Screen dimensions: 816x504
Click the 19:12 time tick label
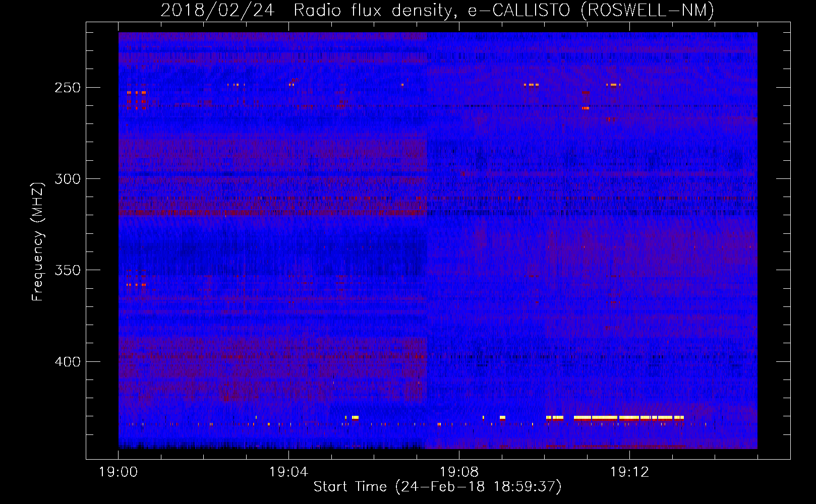click(629, 472)
